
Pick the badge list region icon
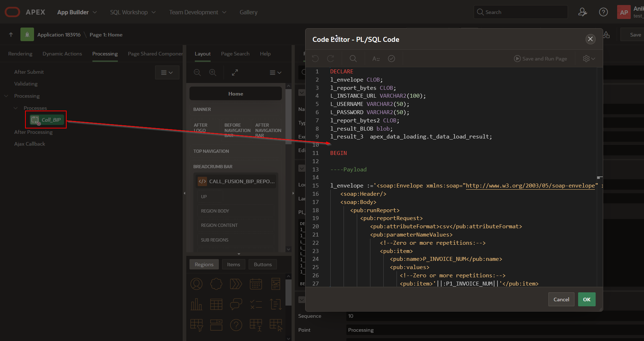tap(216, 284)
